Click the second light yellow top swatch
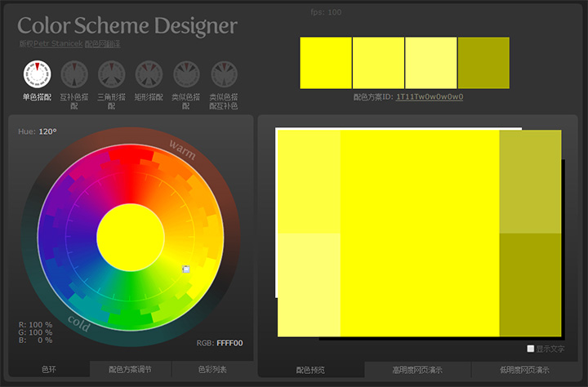The image size is (588, 387). [x=378, y=63]
